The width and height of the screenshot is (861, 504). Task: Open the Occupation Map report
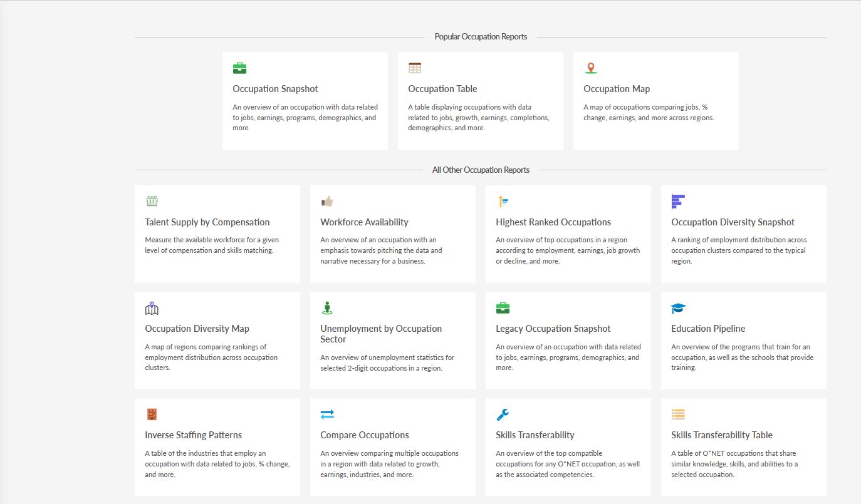click(617, 88)
